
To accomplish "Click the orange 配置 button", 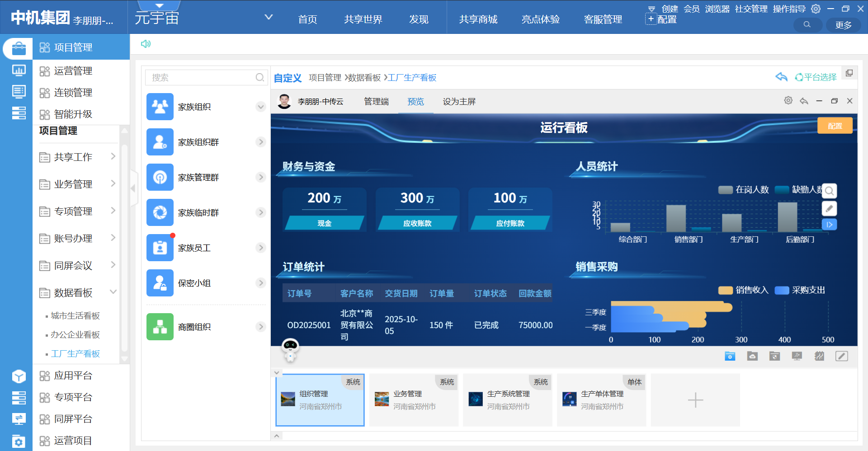I will (x=835, y=126).
